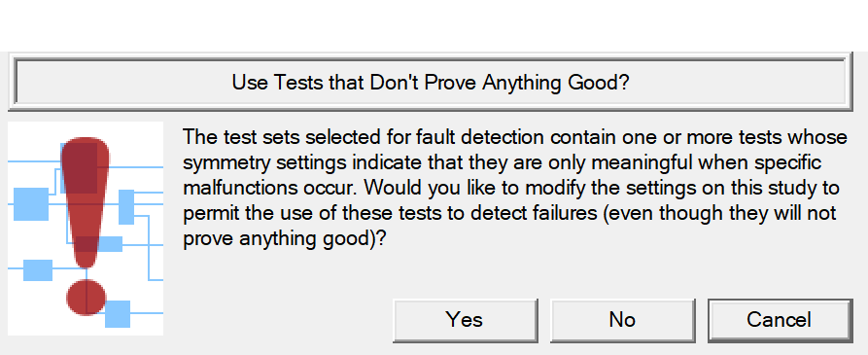This screenshot has width=868, height=355.
Task: Click the "Use Tests that Don't Prove Anything Good?" banner
Action: 431,83
